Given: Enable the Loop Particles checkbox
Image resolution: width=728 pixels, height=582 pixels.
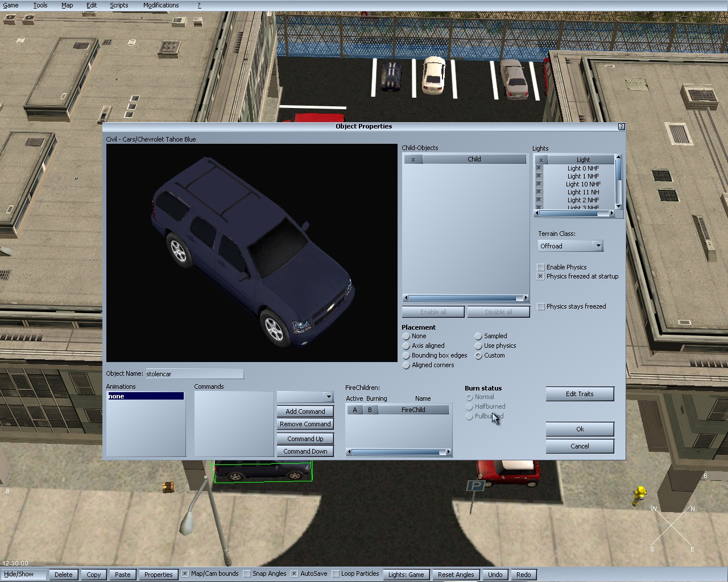Looking at the screenshot, I should point(336,574).
